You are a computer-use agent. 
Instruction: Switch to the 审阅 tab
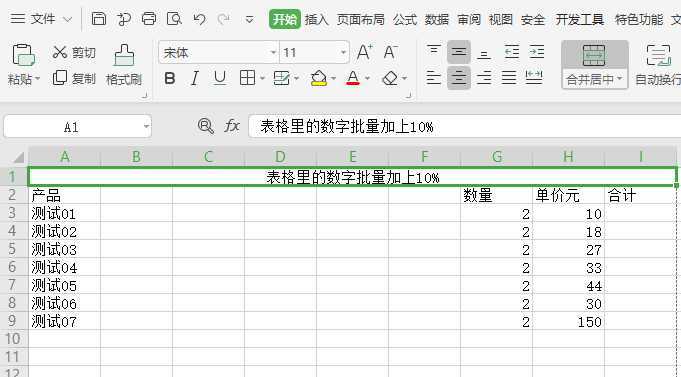(469, 20)
